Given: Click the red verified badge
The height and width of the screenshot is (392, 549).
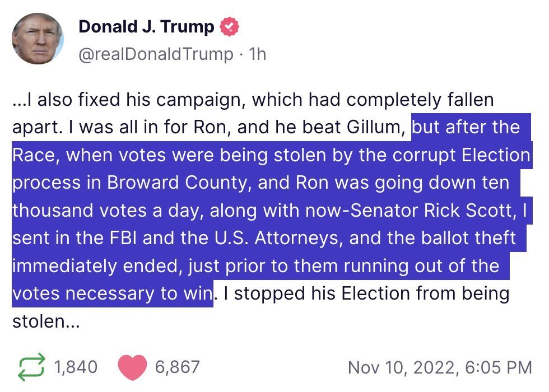Looking at the screenshot, I should [x=229, y=27].
